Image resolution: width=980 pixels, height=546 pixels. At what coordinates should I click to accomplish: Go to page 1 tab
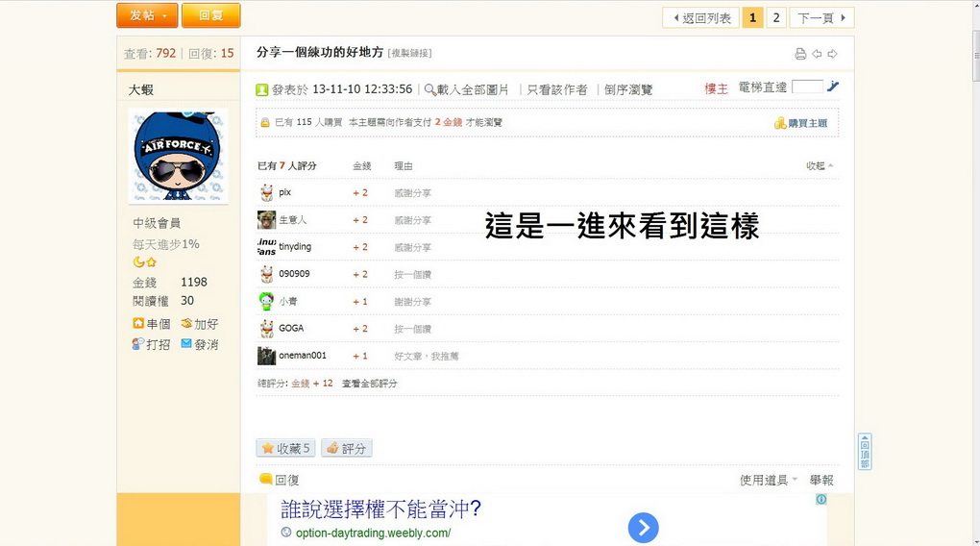tap(752, 17)
